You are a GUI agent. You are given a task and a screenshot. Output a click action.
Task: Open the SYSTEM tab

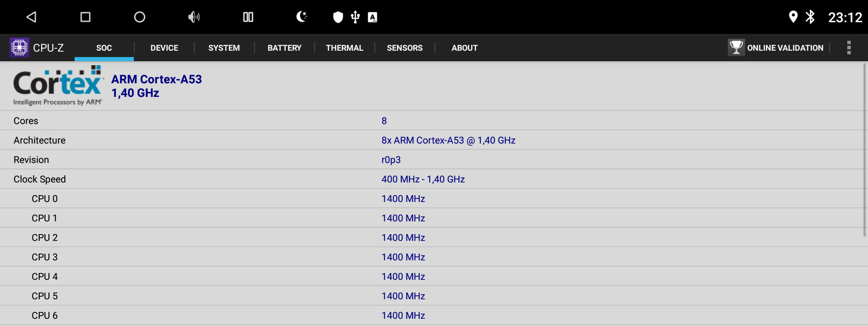tap(224, 48)
